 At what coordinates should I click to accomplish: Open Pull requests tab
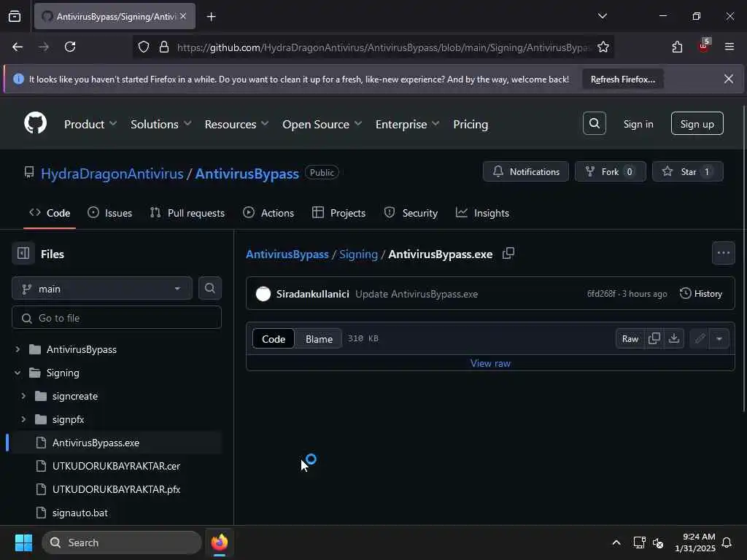pyautogui.click(x=187, y=213)
